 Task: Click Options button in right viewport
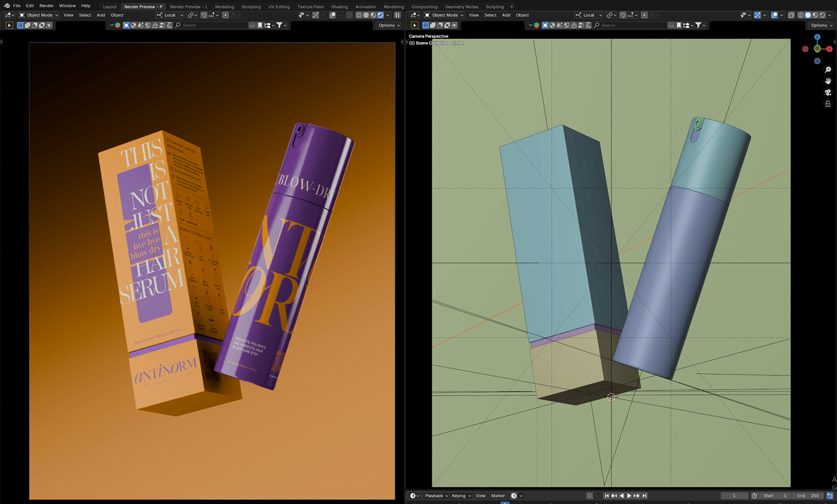coord(821,25)
